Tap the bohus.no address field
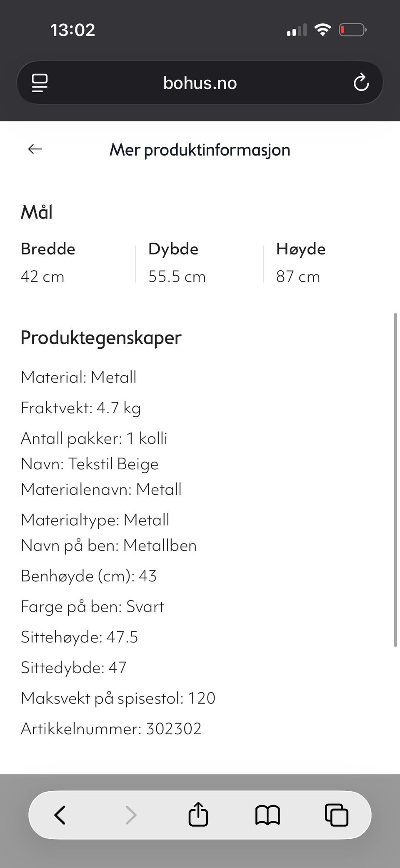 pyautogui.click(x=200, y=83)
